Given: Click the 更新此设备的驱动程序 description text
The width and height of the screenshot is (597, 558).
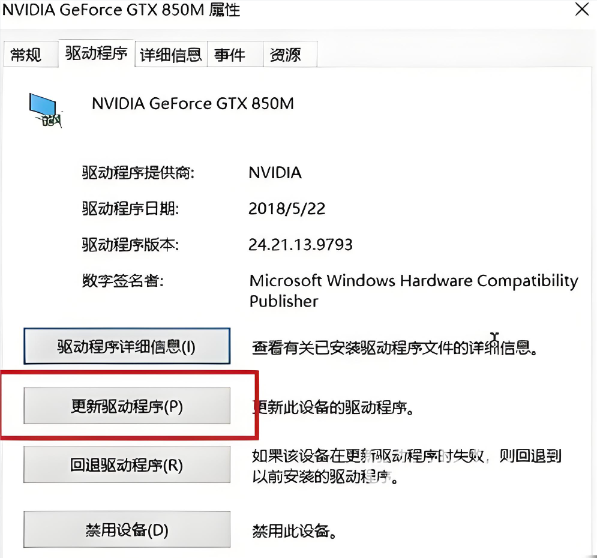Looking at the screenshot, I should click(x=333, y=408).
